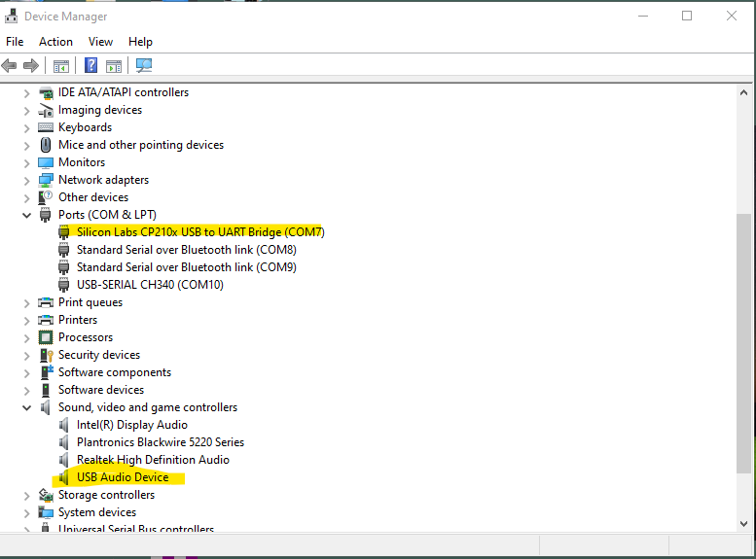Click the Forward arrow toolbar icon

click(31, 65)
